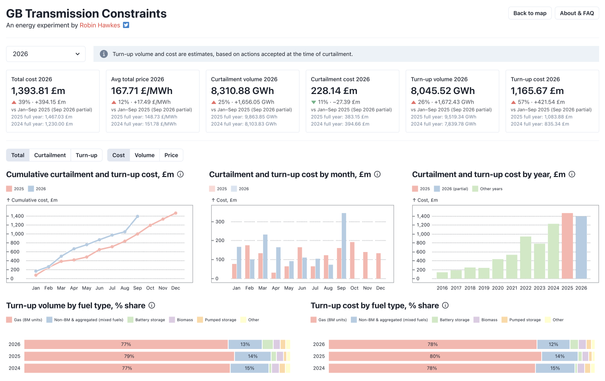
Task: Click the 79% gas segment in 2025 volume row
Action: [129, 356]
